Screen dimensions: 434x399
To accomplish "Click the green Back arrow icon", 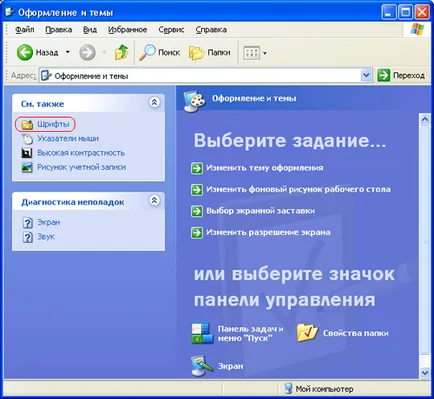I will point(25,52).
